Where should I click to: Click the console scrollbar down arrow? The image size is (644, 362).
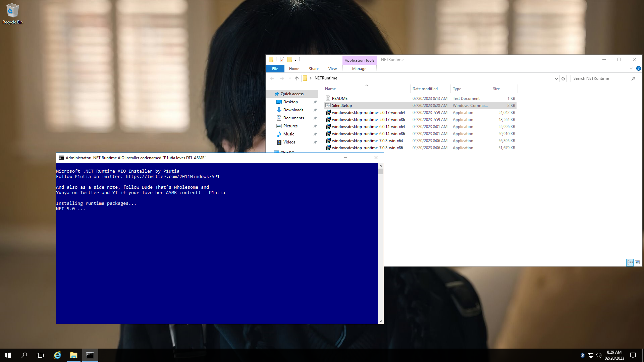pyautogui.click(x=381, y=321)
